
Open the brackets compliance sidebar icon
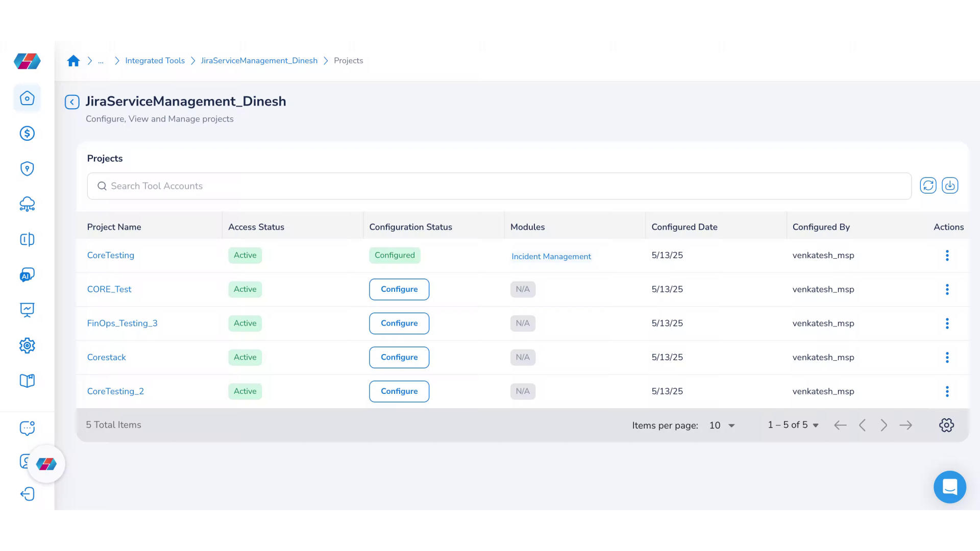27,239
